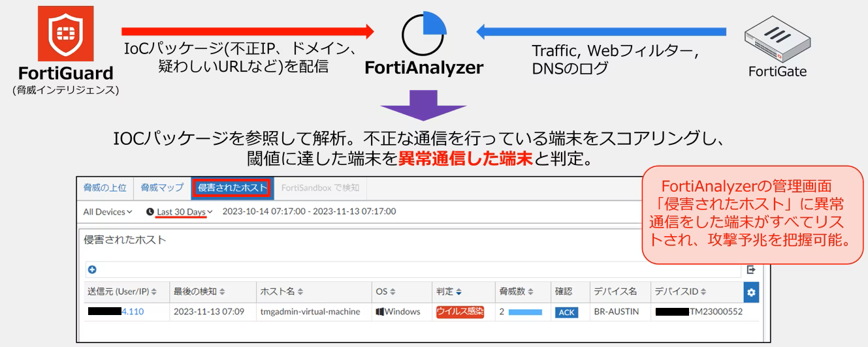This screenshot has width=868, height=347.
Task: Open the column settings gear icon
Action: tap(751, 292)
